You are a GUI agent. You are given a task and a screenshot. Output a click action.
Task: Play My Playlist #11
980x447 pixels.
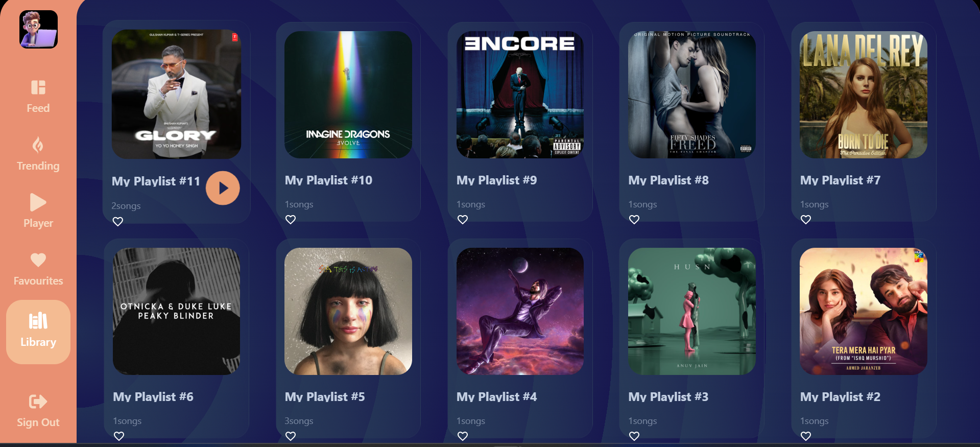(x=223, y=188)
